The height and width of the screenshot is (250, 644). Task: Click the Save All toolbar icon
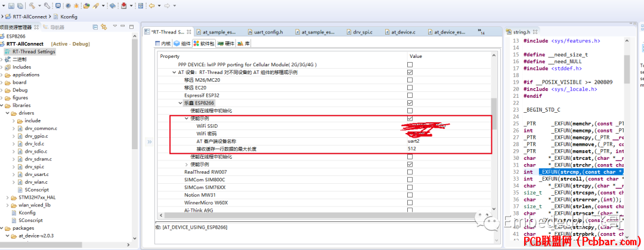[20, 6]
